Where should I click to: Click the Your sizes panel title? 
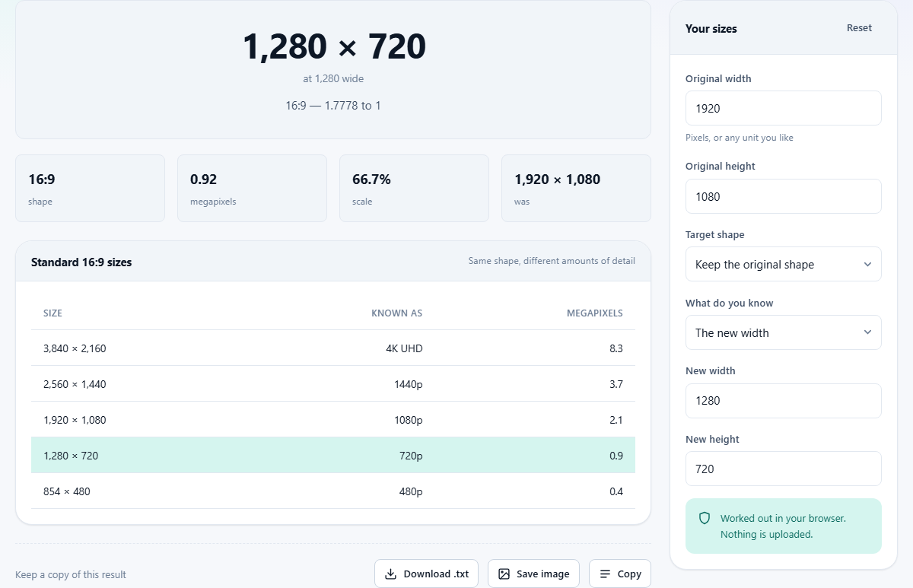click(711, 29)
